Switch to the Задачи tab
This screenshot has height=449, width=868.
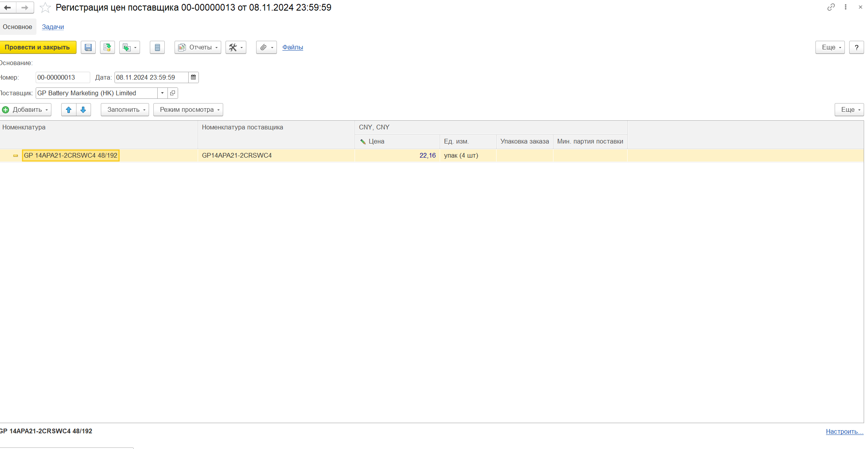pyautogui.click(x=53, y=27)
